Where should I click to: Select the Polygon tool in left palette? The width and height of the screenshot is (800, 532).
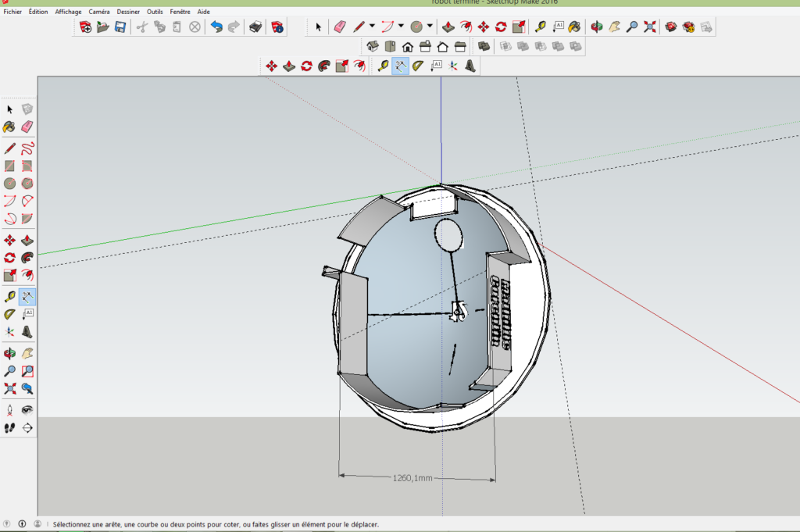[27, 183]
